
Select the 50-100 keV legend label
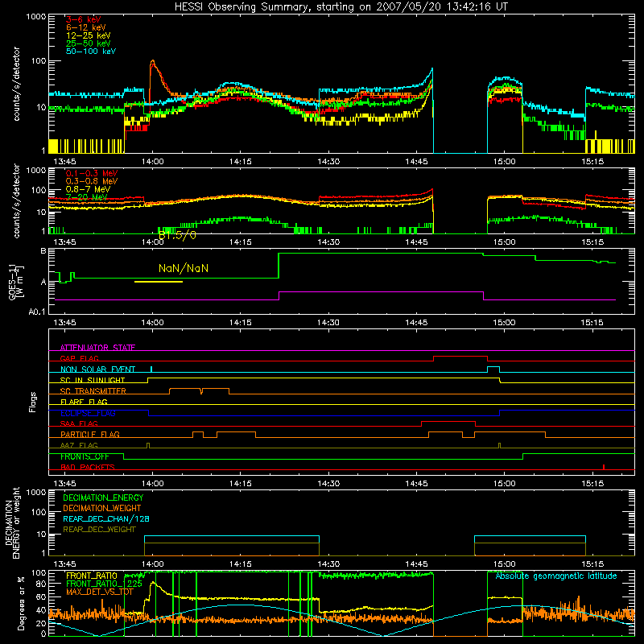(91, 52)
